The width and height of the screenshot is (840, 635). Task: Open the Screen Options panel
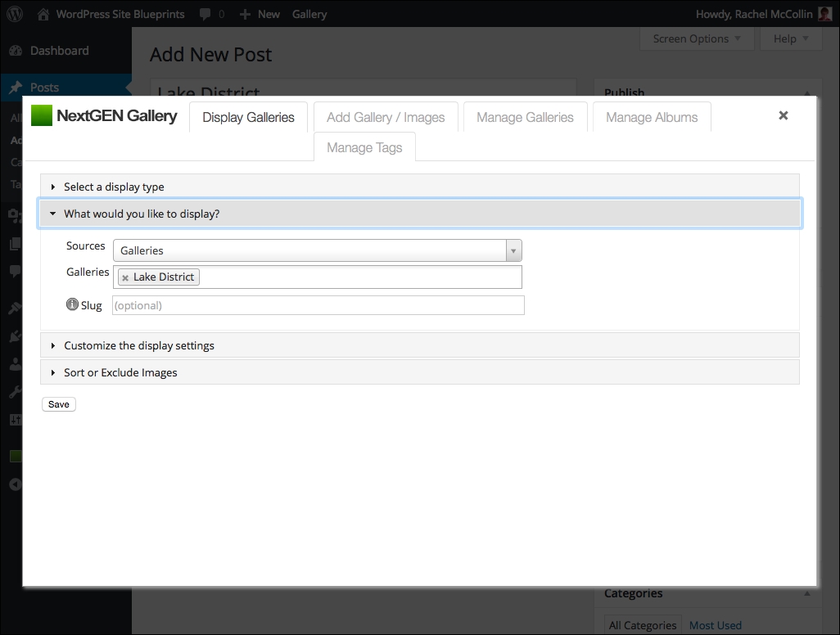697,39
